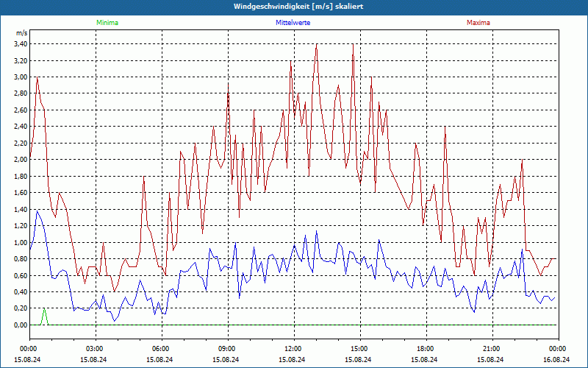Viewport: 588px width, 368px height.
Task: Click the 2,80 y-axis value
Action: [21, 93]
